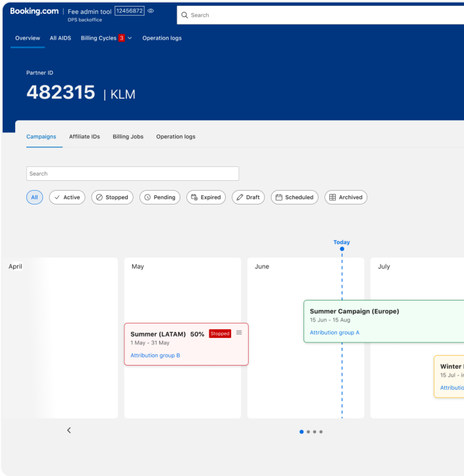
Task: Select the All filter chip
Action: [x=35, y=197]
